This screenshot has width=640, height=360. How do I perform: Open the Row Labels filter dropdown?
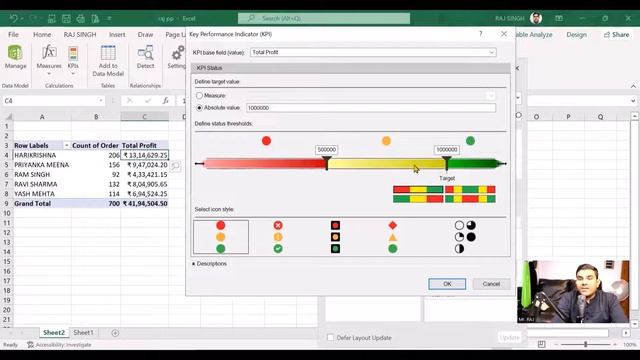click(66, 145)
